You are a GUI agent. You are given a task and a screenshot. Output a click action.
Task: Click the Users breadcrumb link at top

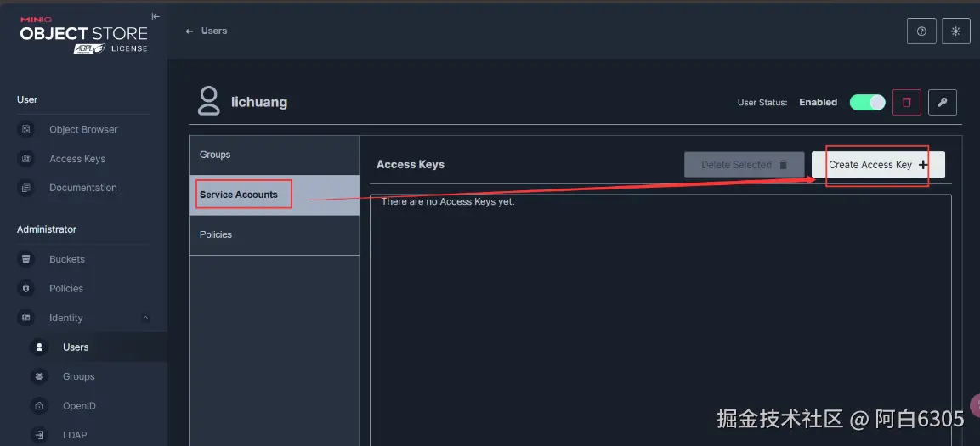(x=213, y=31)
